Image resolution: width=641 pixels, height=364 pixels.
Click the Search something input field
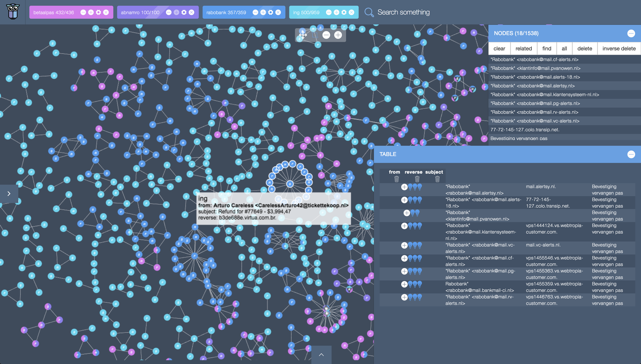[403, 12]
